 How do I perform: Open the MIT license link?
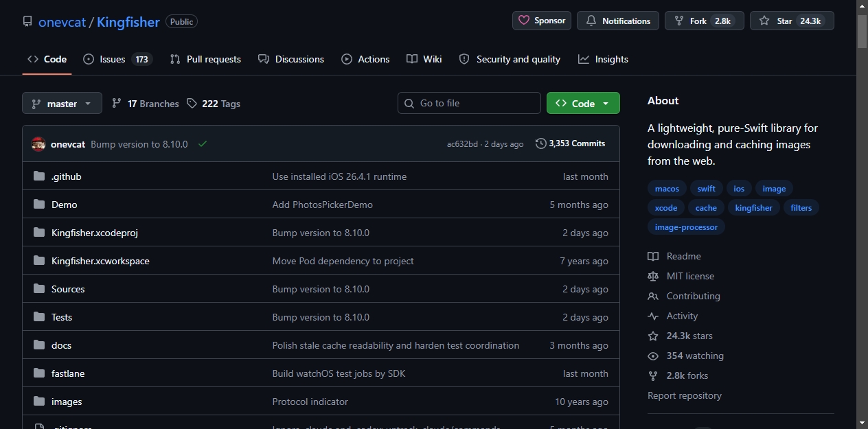click(681, 276)
